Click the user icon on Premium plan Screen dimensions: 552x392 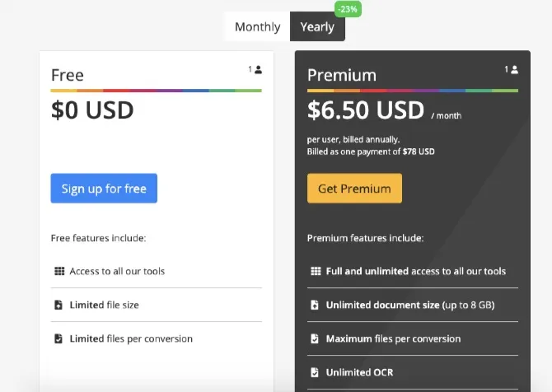515,70
